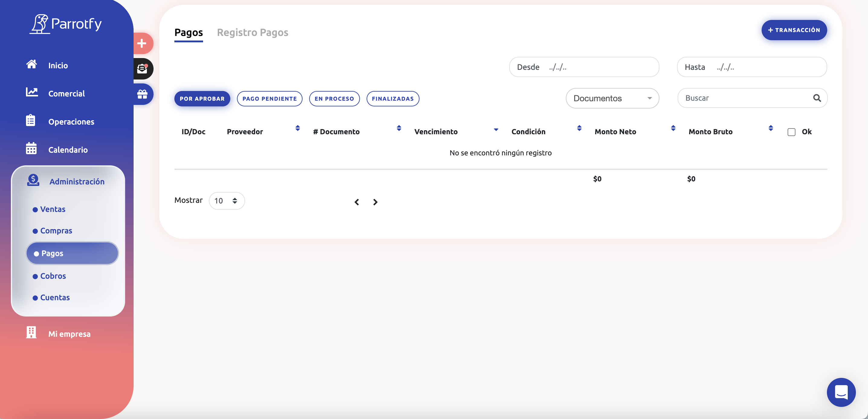Open Comercial chart icon in sidebar
The image size is (868, 419).
pos(32,92)
